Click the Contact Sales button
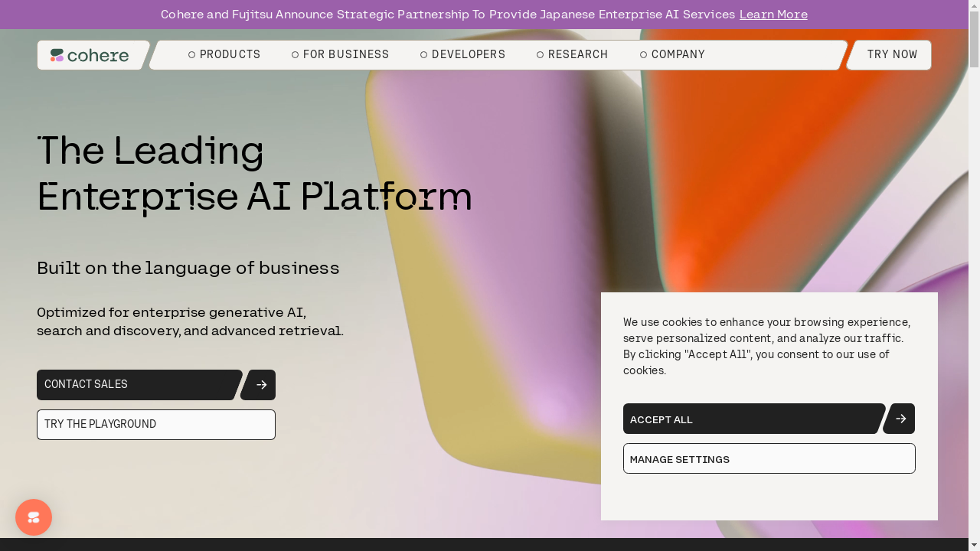980x551 pixels. pyautogui.click(x=139, y=385)
